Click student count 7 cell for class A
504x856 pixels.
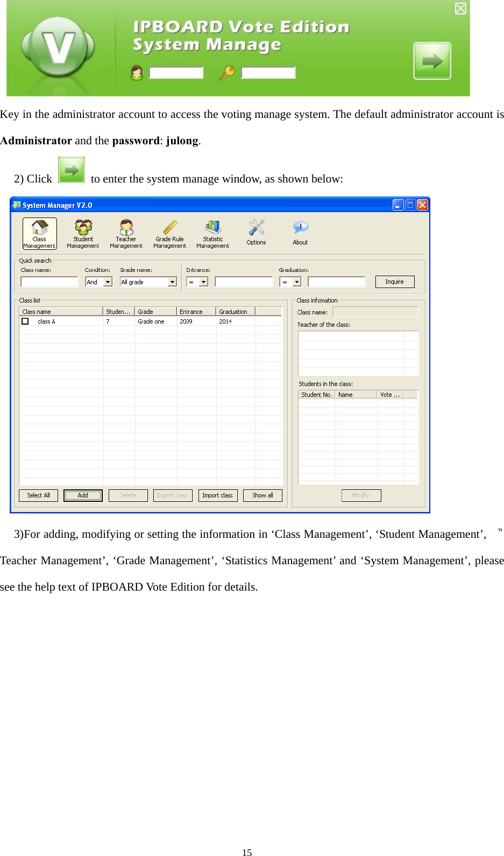108,321
